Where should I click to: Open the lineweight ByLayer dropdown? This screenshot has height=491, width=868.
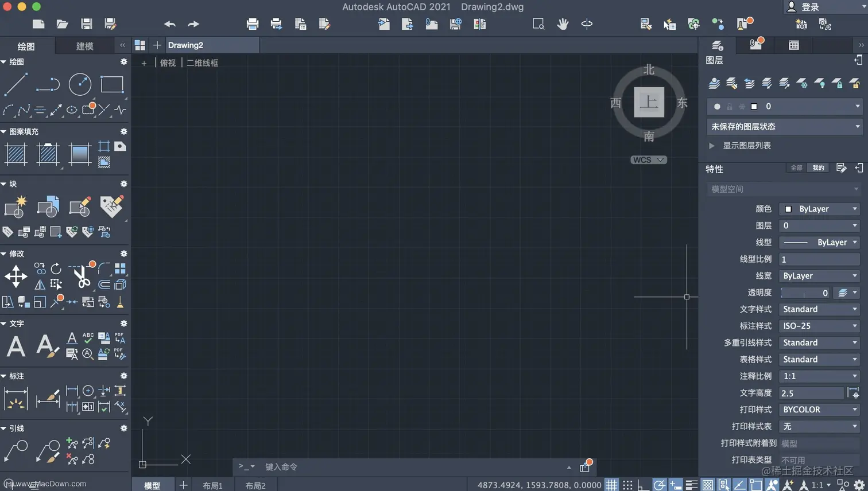[x=819, y=276]
